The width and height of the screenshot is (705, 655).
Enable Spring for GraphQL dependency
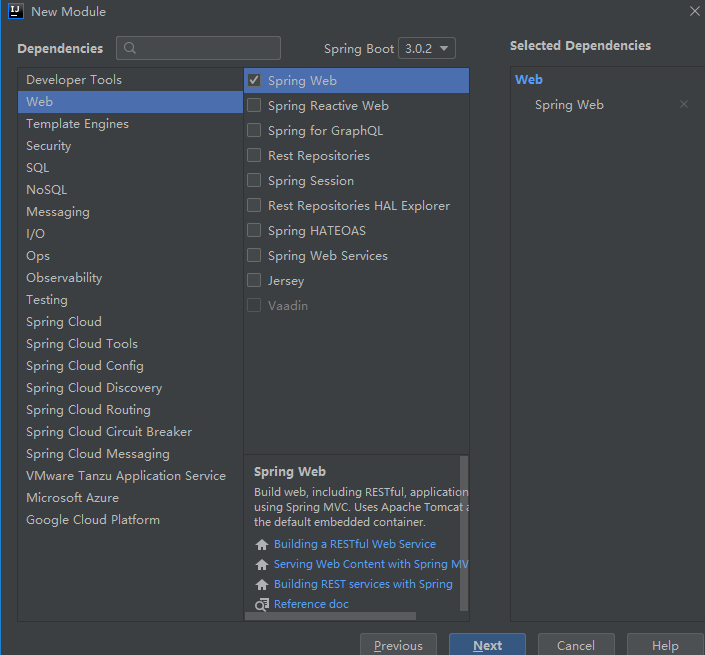click(x=254, y=130)
